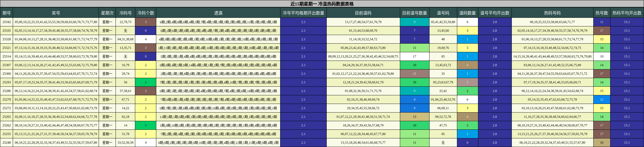
Task: Click warm codes cell 01,15,44,53,68,69,70
Action: point(363,31)
